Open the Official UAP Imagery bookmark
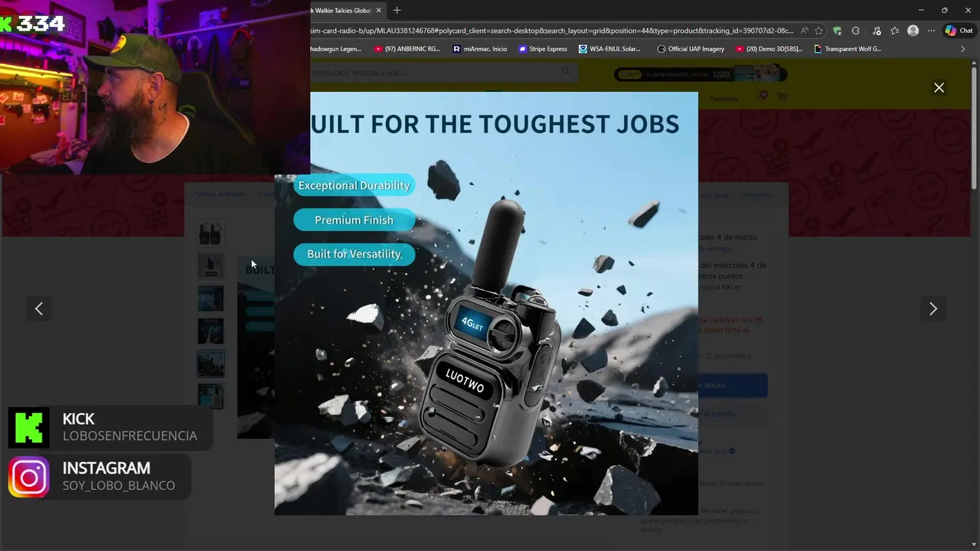The image size is (980, 551). pos(691,49)
